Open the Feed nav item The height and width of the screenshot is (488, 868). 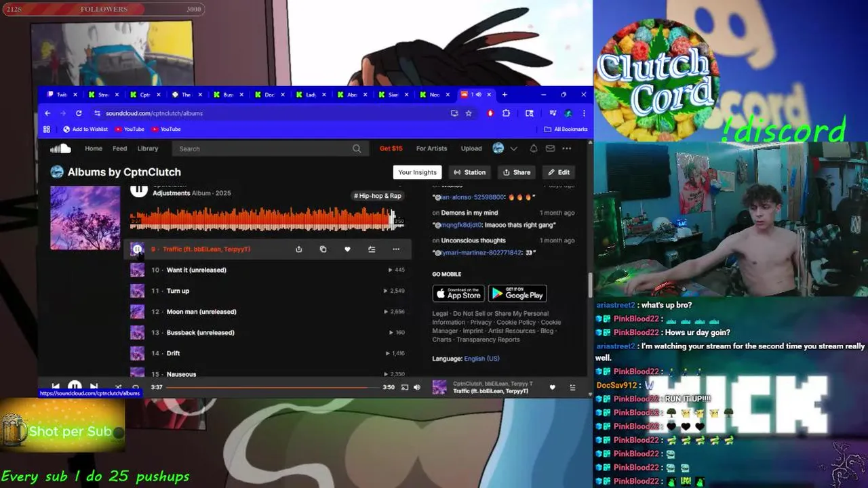click(119, 148)
